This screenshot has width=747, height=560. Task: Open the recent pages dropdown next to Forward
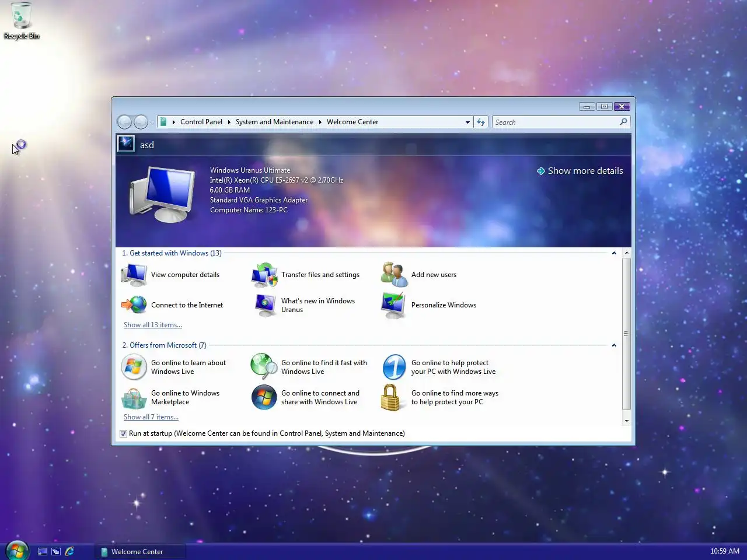tap(152, 123)
